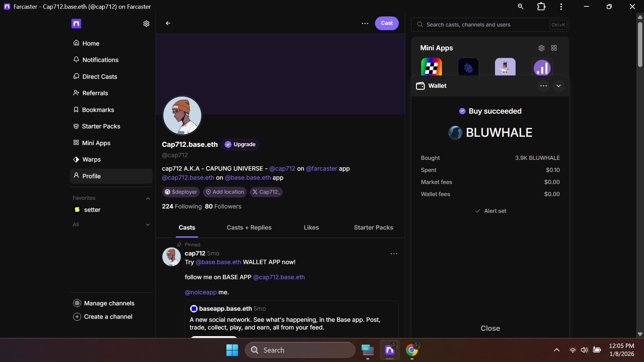The image size is (644, 362).
Task: Close the Buy succeeded wallet dialog
Action: point(490,328)
